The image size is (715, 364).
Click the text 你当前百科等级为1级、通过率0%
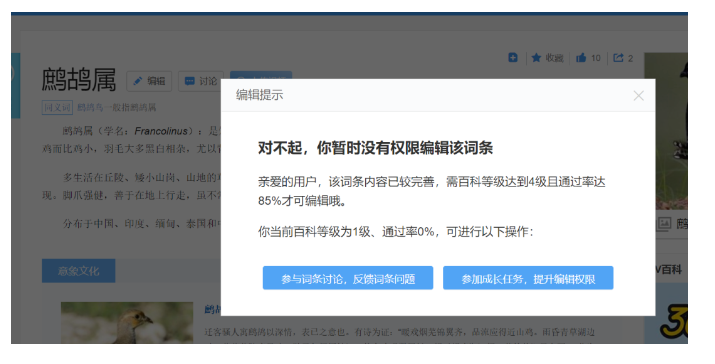pos(346,232)
